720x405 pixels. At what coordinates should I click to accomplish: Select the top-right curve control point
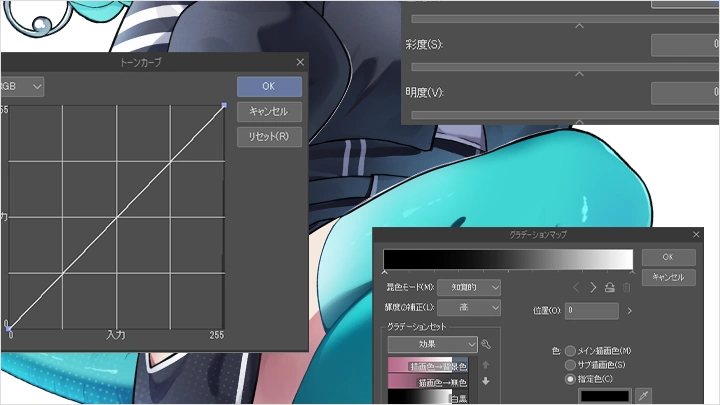(x=224, y=105)
